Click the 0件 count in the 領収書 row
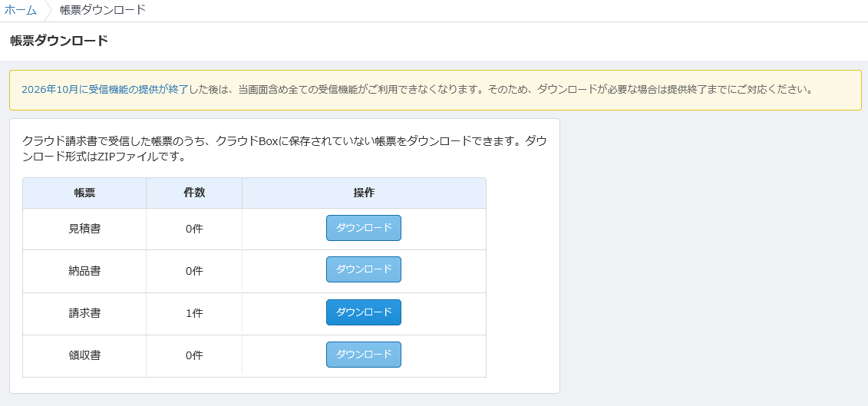This screenshot has height=406, width=868. coord(194,355)
